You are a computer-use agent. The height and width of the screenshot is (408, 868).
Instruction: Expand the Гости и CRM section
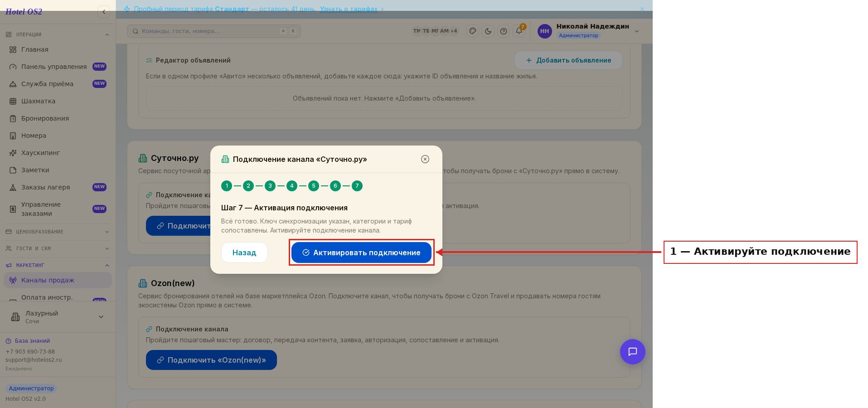point(58,248)
